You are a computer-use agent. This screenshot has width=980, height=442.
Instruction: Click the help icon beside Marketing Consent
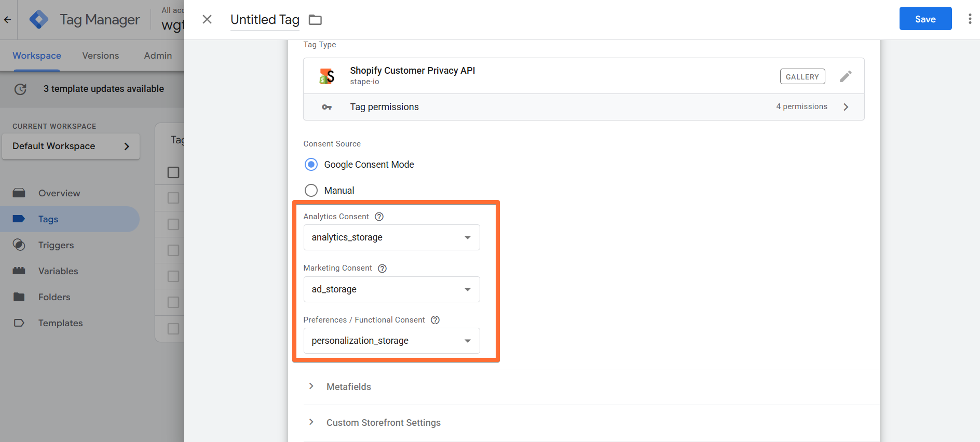coord(383,269)
